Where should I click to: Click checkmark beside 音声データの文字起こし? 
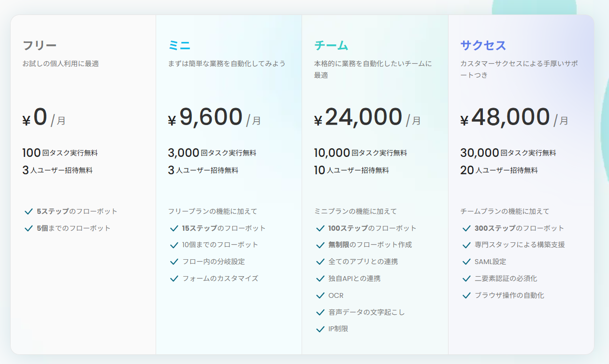320,312
